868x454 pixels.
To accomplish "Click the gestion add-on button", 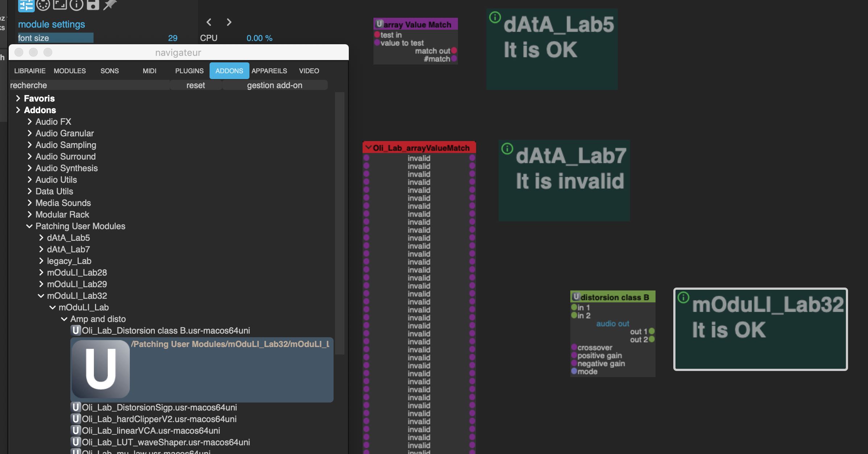I will pos(274,85).
